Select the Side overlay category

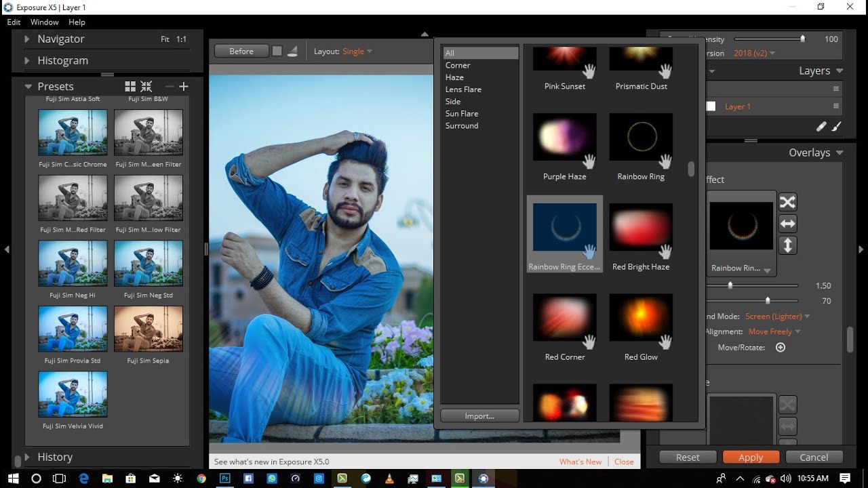coord(453,102)
